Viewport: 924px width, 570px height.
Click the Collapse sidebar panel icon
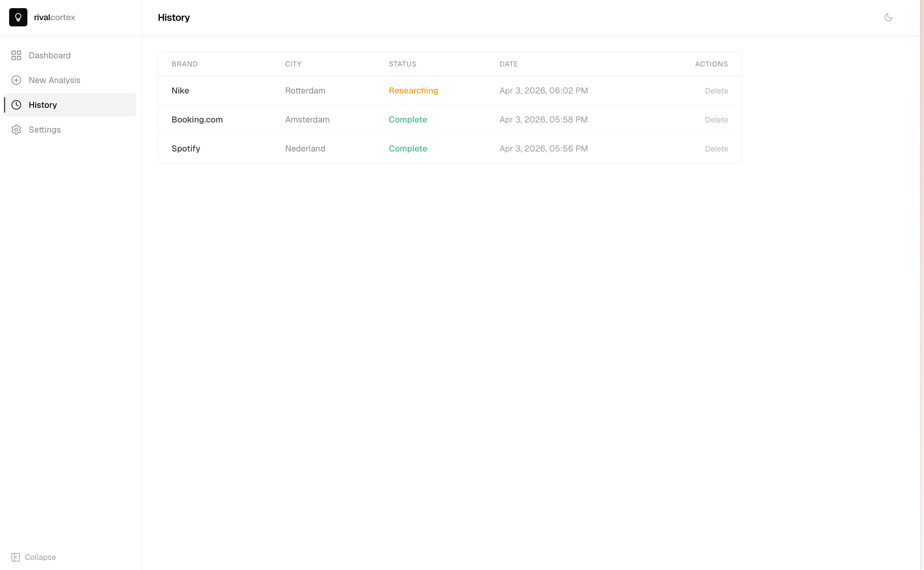[15, 557]
